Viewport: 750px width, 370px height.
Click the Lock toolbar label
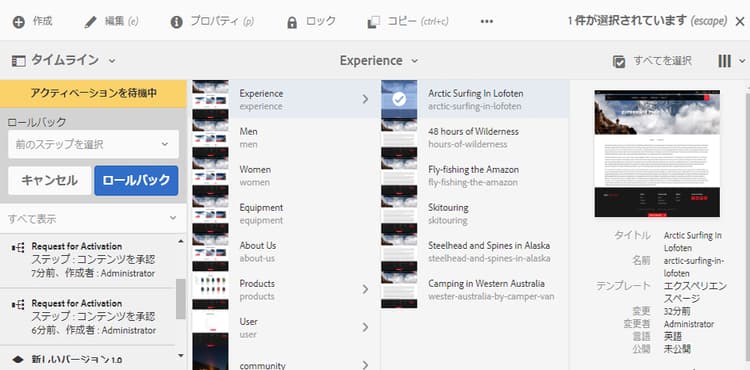[x=320, y=22]
